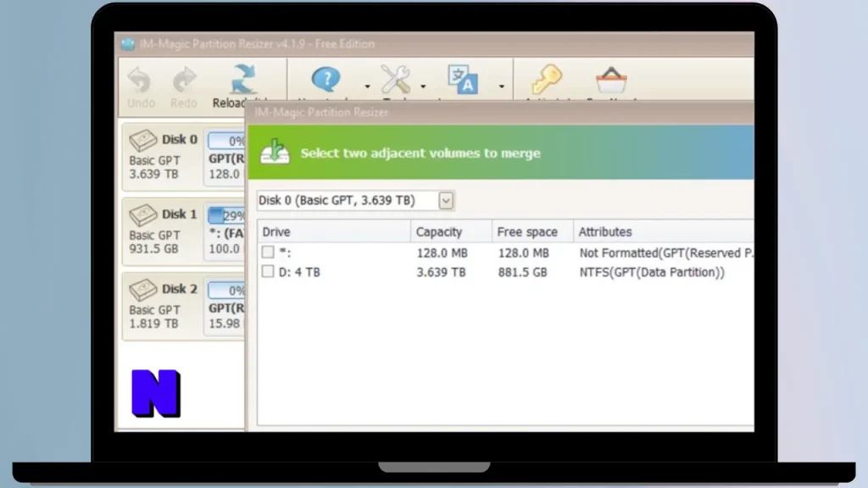This screenshot has width=868, height=488.
Task: Click the application icon in title bar
Action: pos(128,44)
